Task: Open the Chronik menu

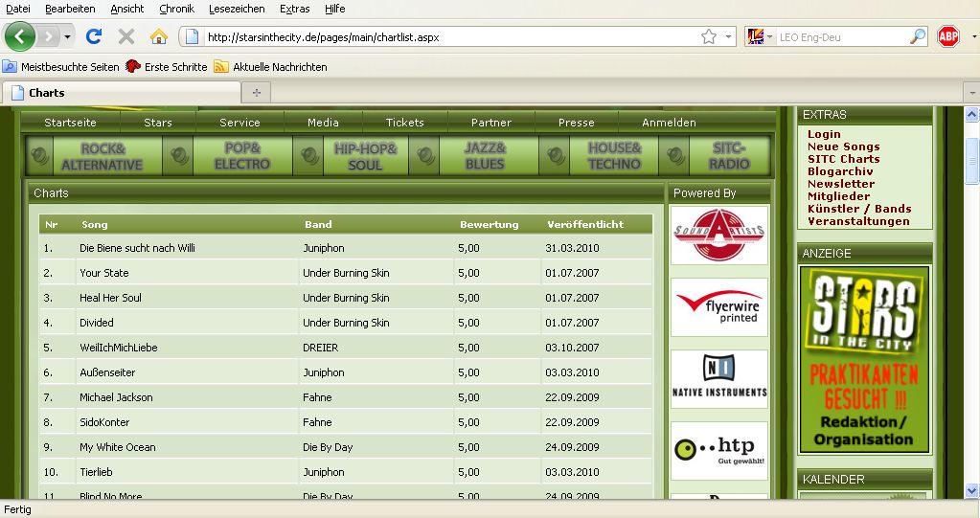Action: click(x=176, y=9)
